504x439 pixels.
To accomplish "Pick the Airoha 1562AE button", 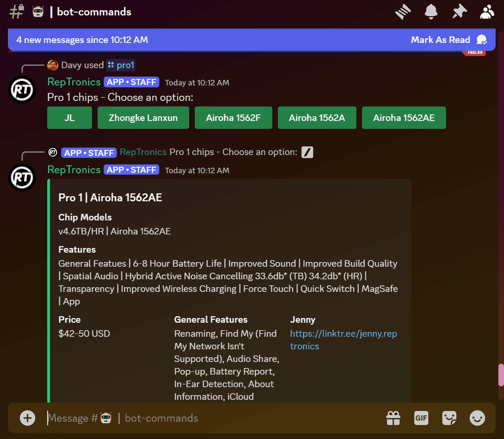I will click(x=404, y=118).
